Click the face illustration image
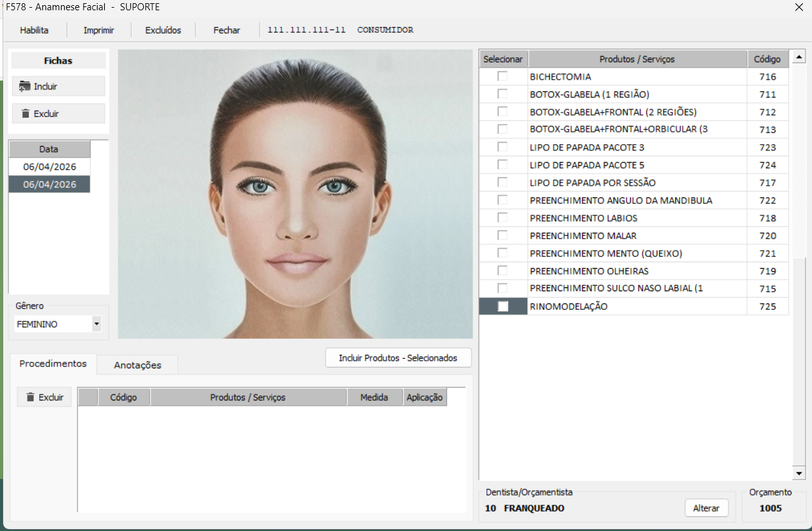 tap(296, 194)
